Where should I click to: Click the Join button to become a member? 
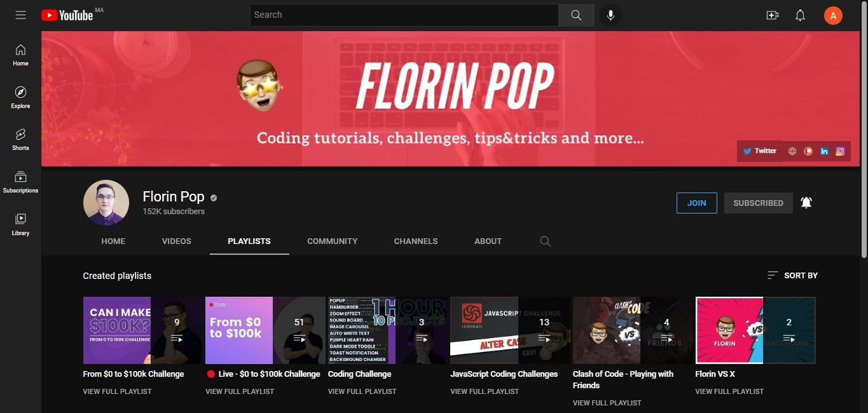(x=696, y=202)
